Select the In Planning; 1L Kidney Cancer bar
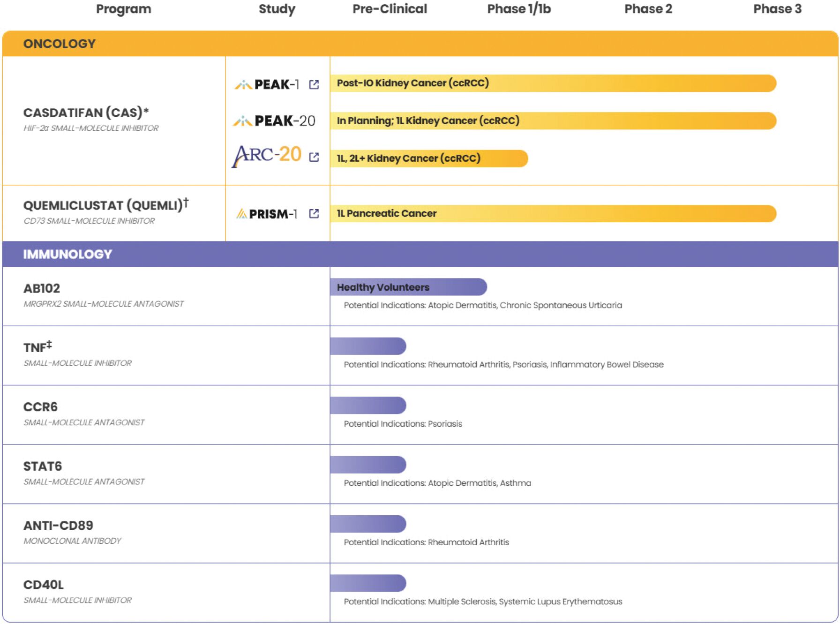The height and width of the screenshot is (624, 840). click(x=553, y=120)
